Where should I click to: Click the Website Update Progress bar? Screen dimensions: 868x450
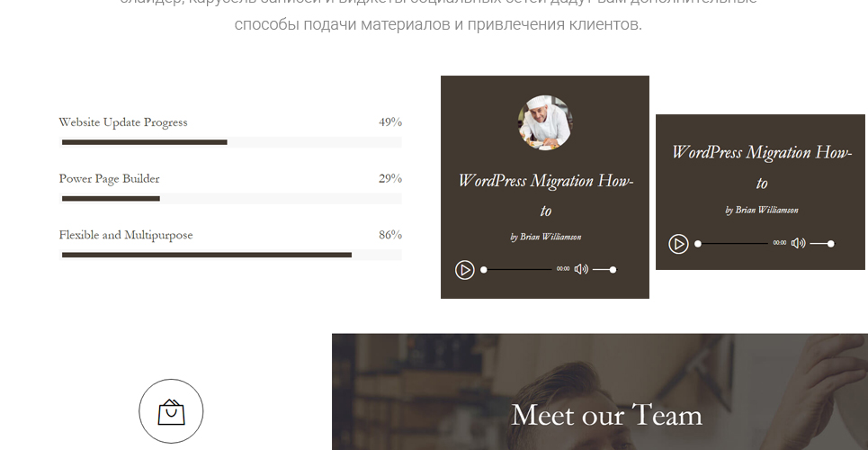click(x=230, y=142)
